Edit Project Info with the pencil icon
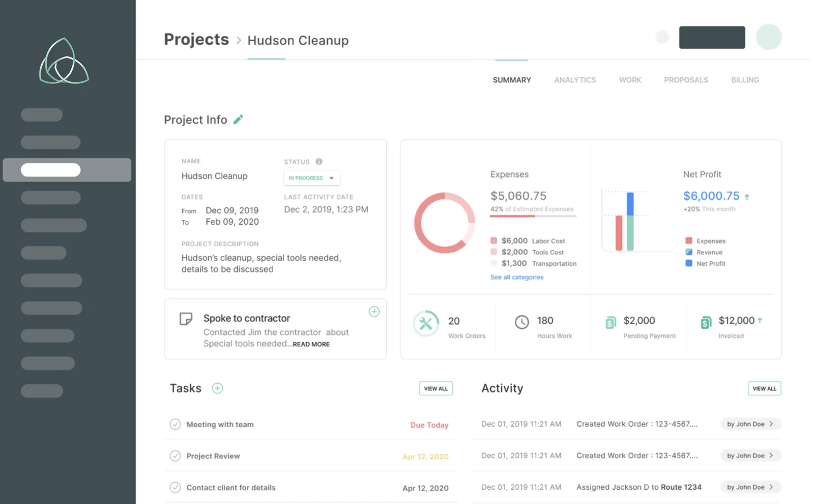The image size is (814, 504). pyautogui.click(x=238, y=120)
